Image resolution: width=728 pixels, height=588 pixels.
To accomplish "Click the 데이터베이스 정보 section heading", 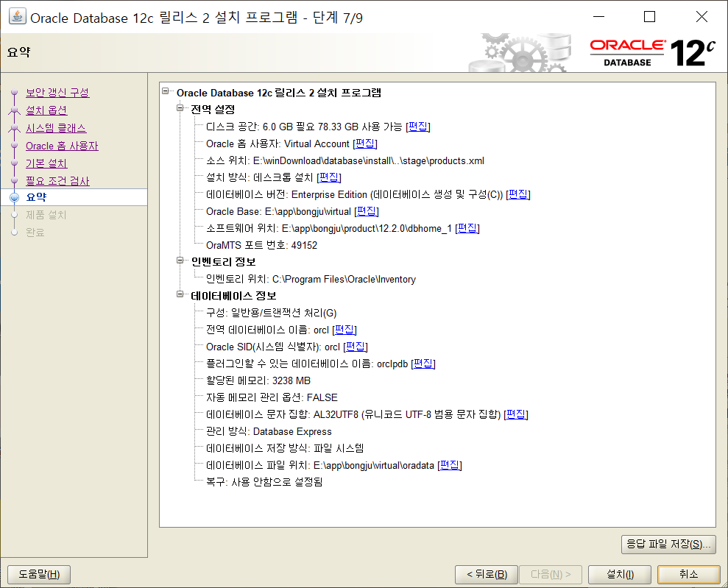I will click(233, 296).
